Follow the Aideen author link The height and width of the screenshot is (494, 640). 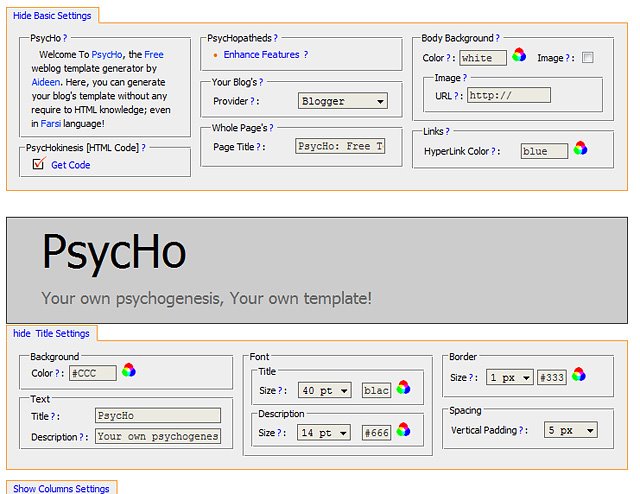[x=46, y=82]
